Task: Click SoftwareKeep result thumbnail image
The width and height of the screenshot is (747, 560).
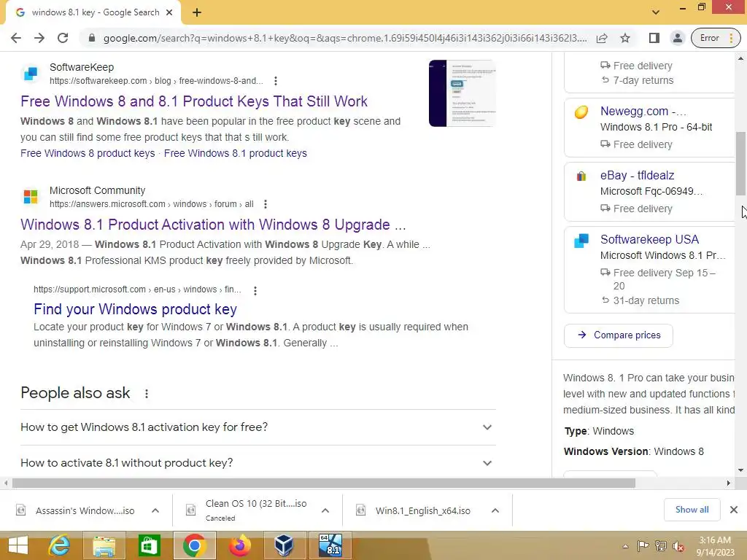Action: tap(462, 93)
